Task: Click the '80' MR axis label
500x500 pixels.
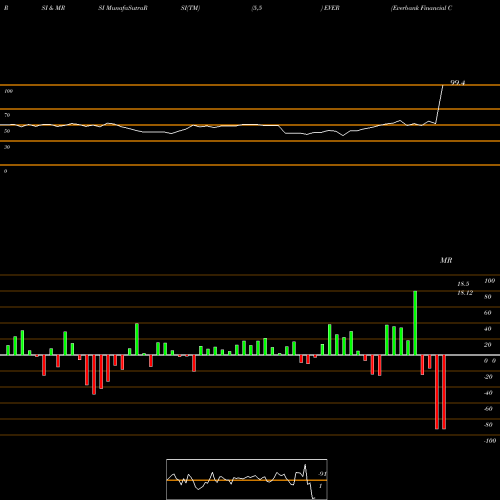Action: pyautogui.click(x=488, y=297)
